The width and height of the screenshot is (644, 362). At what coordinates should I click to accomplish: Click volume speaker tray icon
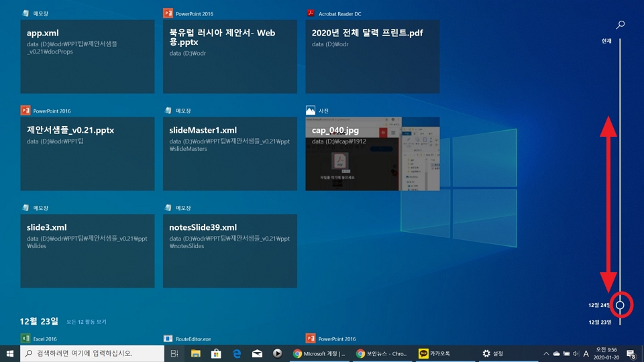(x=576, y=353)
